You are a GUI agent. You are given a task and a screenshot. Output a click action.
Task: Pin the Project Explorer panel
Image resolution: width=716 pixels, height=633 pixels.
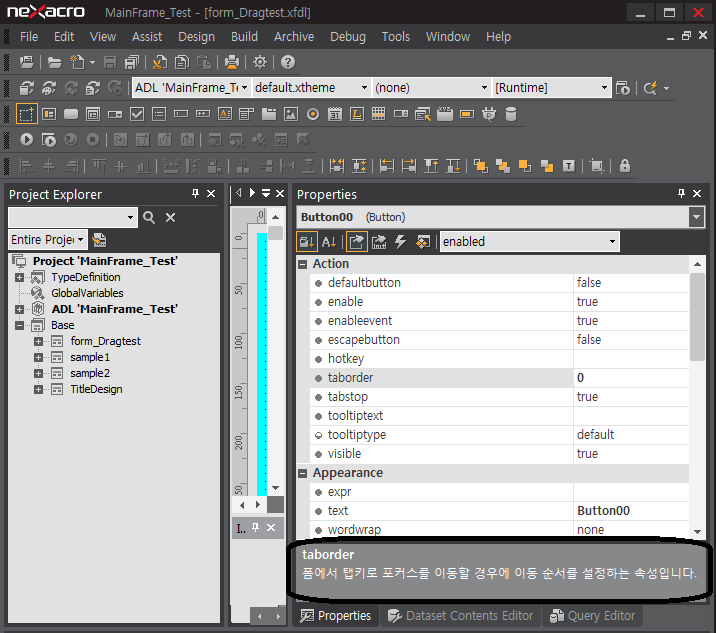pyautogui.click(x=195, y=194)
